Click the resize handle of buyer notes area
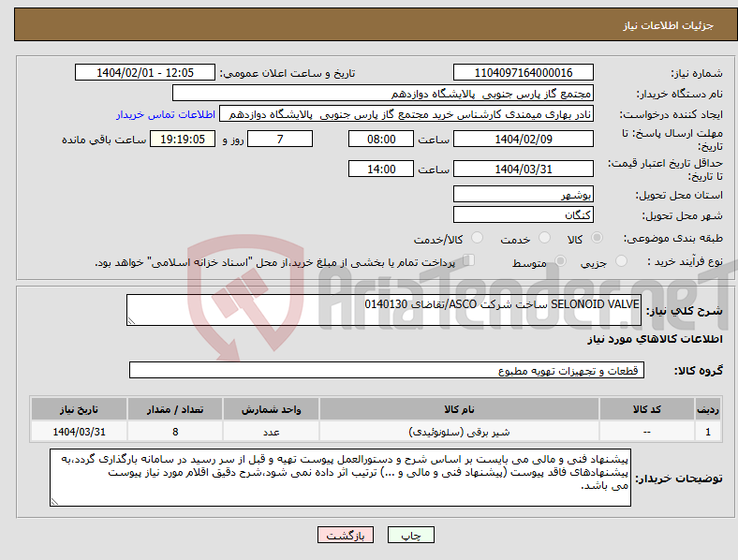 (54, 502)
